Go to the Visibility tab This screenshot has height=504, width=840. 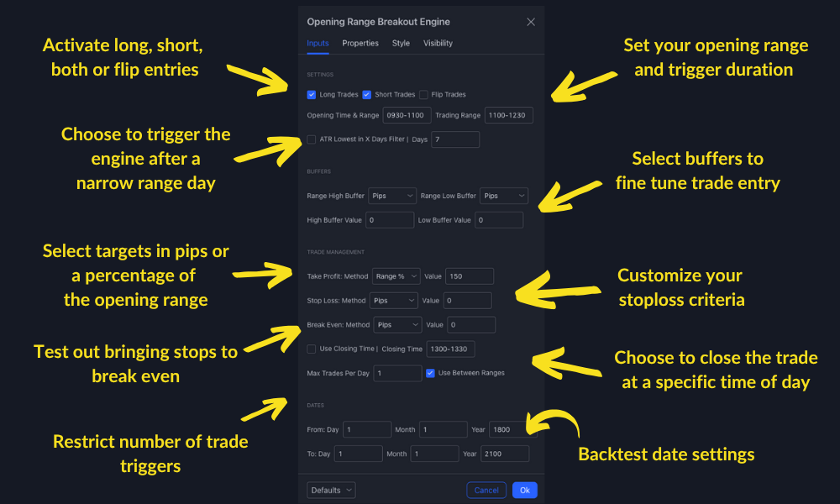coord(438,43)
